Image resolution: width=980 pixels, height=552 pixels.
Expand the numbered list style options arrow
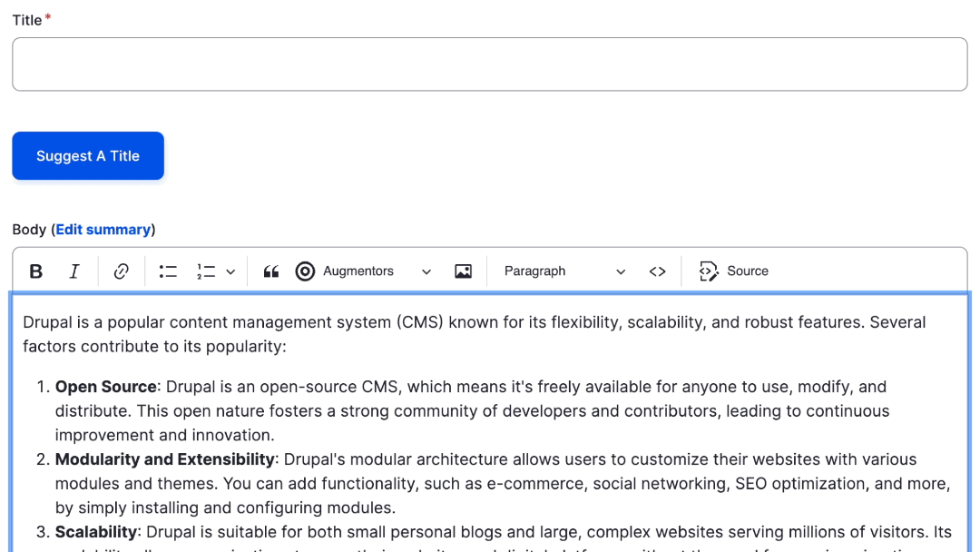coord(230,271)
